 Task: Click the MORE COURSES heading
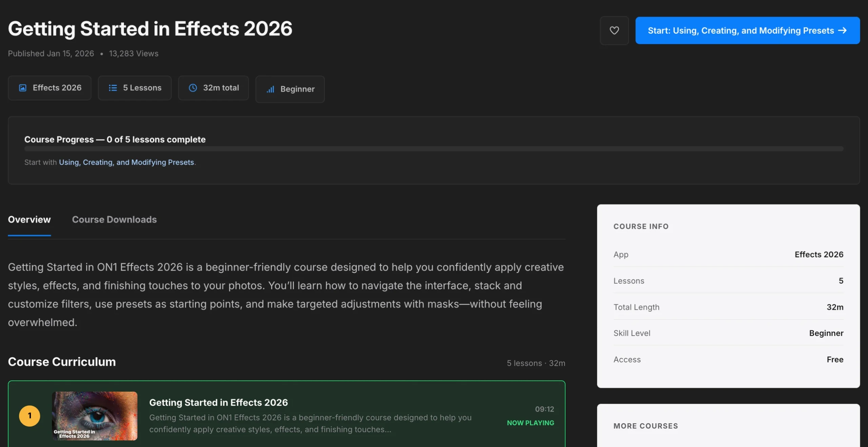(646, 426)
